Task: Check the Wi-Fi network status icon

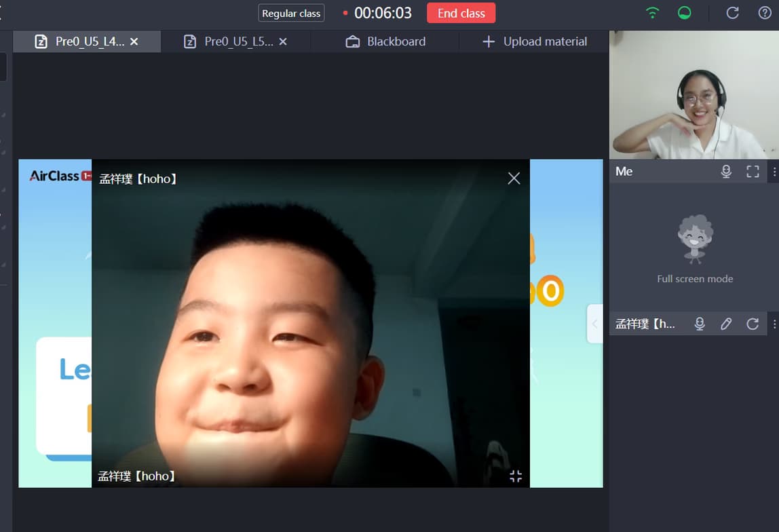Action: click(652, 13)
